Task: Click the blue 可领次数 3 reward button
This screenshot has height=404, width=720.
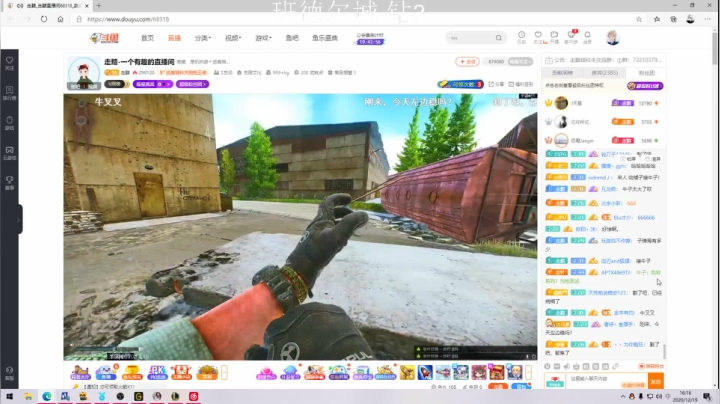Action: (x=460, y=84)
